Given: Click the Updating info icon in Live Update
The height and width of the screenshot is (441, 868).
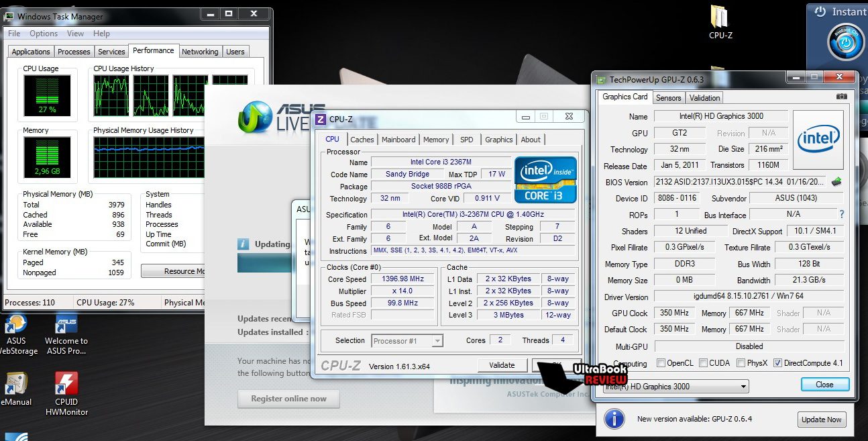Looking at the screenshot, I should (x=243, y=244).
